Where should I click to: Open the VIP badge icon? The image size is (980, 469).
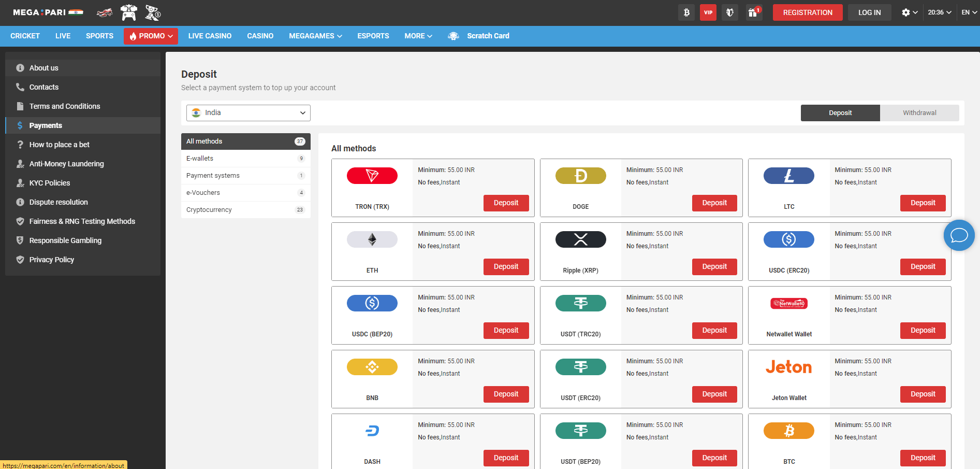[708, 12]
